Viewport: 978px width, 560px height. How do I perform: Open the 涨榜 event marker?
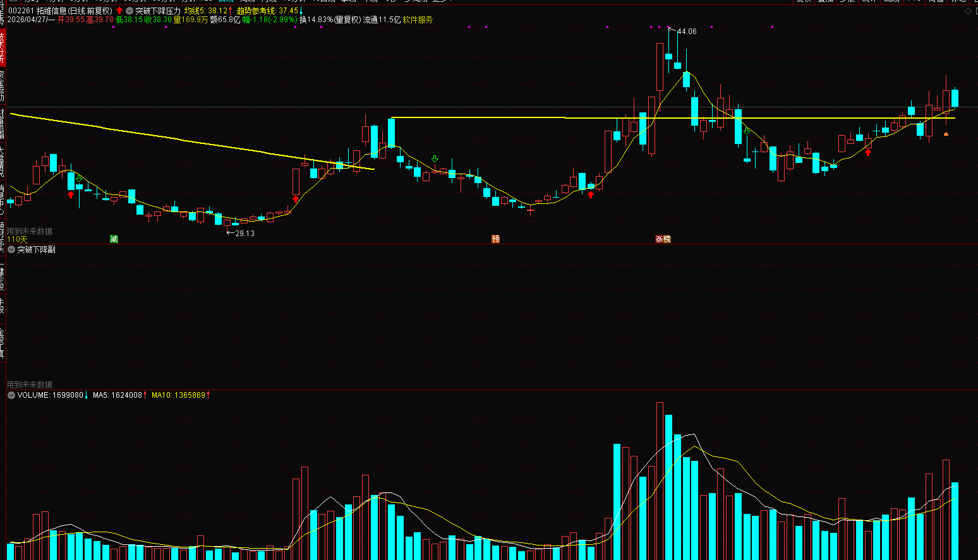(663, 239)
